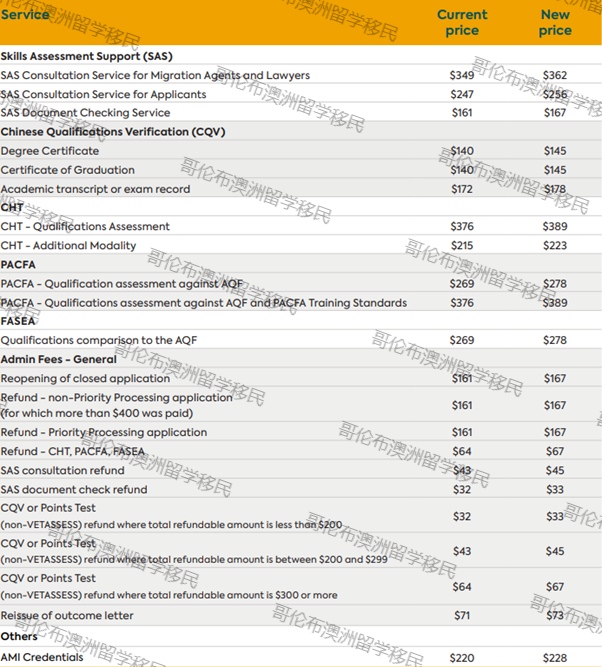Click the $223 new price
Viewport: 602px width, 667px height.
click(x=555, y=245)
